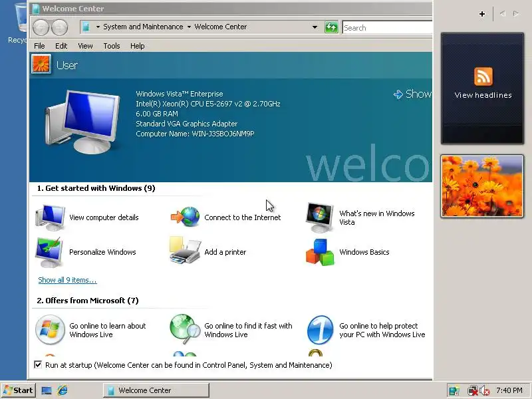Click the Windows Sidebar tray icon
This screenshot has height=399, width=532.
[x=454, y=391]
